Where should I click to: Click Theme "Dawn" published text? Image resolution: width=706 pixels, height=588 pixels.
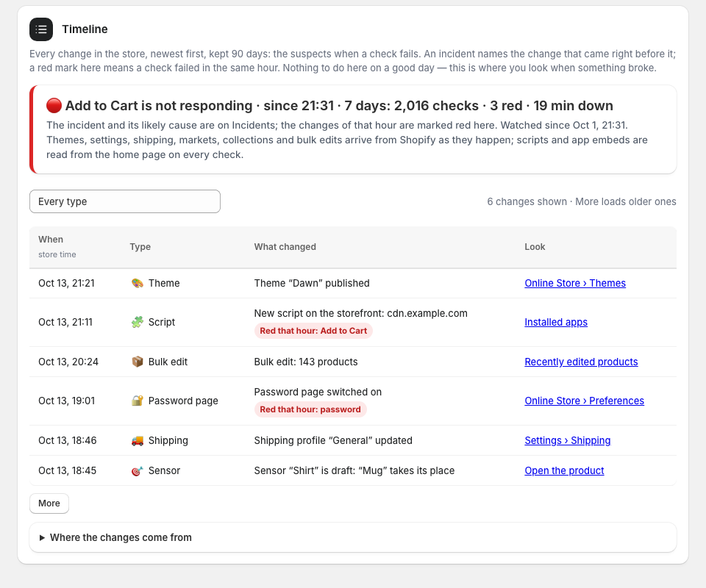[x=312, y=283]
